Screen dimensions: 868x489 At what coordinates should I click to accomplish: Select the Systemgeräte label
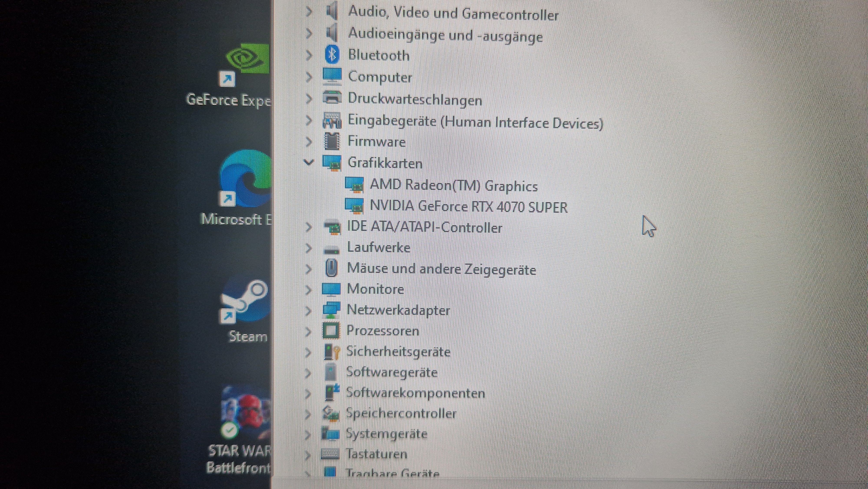click(x=386, y=434)
